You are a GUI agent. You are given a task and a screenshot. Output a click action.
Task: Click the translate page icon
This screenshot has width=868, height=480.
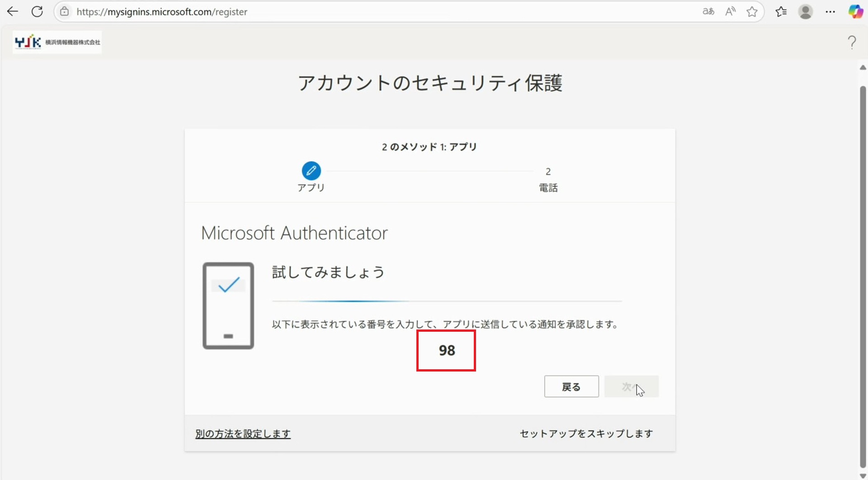click(708, 12)
